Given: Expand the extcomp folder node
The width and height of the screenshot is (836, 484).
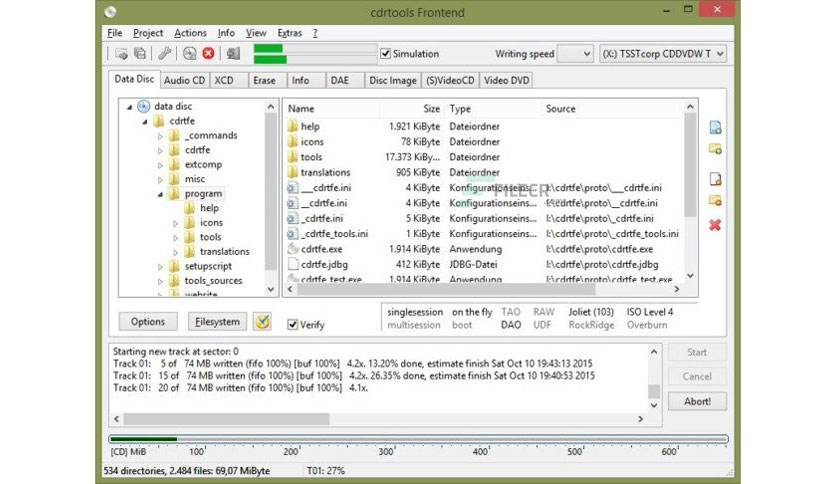Looking at the screenshot, I should tap(160, 165).
